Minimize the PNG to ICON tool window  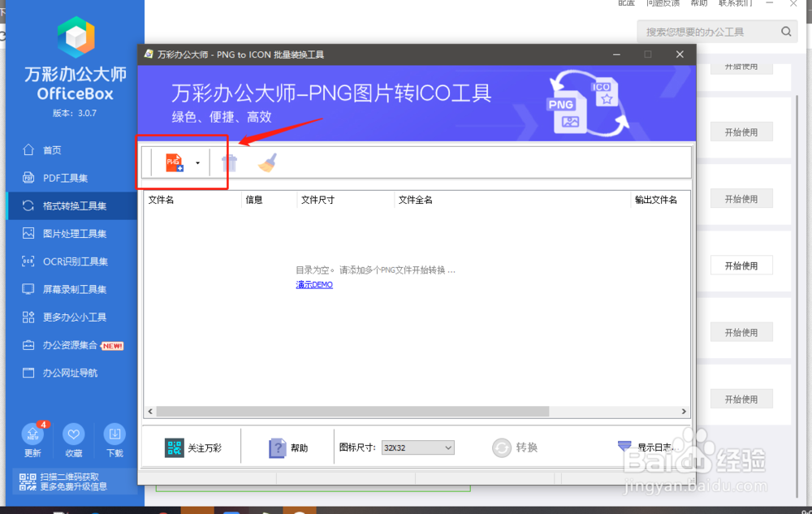pos(616,54)
